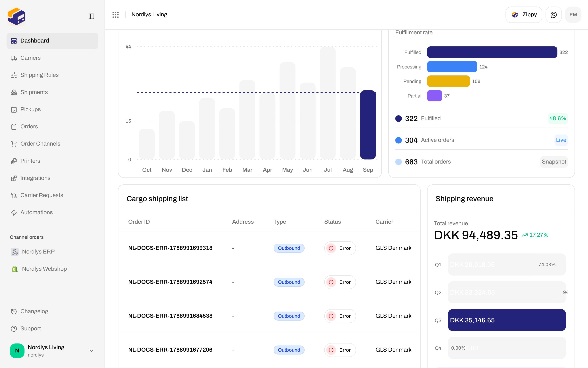Navigate to Shipments
Image resolution: width=588 pixels, height=368 pixels.
[x=52, y=92]
